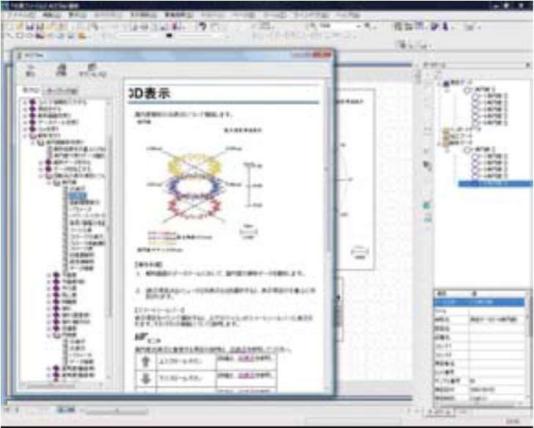
Task: Click the down-arrow scroll icon in help table
Action: tap(145, 378)
